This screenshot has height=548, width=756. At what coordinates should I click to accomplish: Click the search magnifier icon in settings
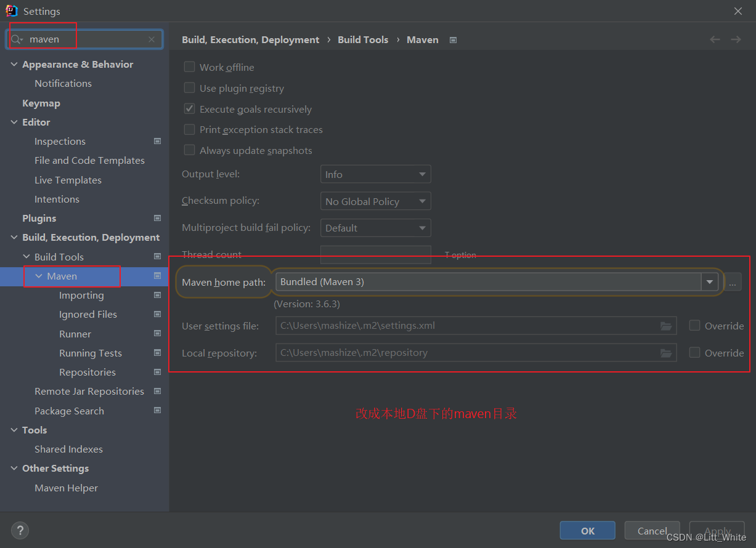coord(16,39)
